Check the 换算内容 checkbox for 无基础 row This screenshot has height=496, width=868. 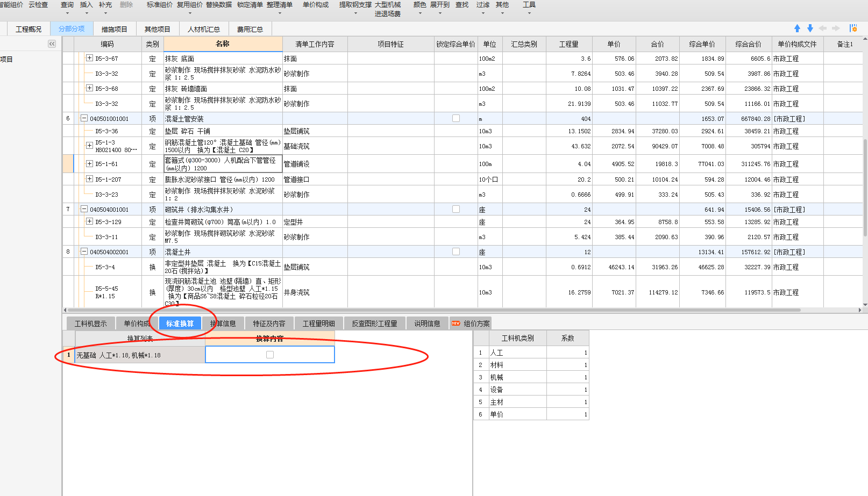click(x=270, y=355)
